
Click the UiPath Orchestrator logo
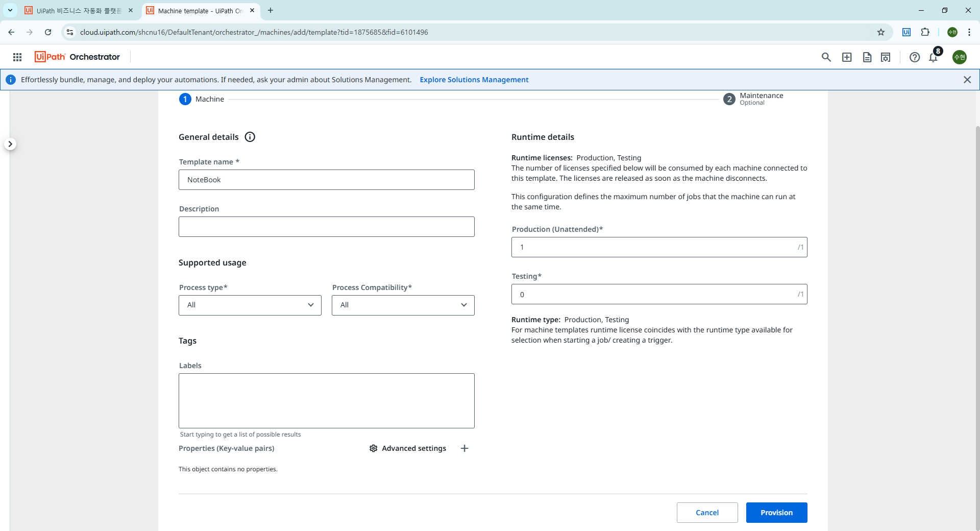click(x=77, y=57)
